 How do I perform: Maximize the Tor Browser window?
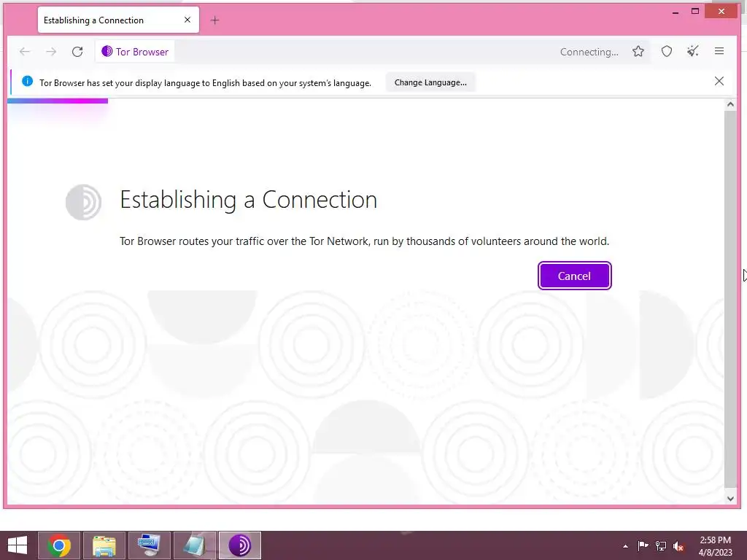(x=695, y=12)
